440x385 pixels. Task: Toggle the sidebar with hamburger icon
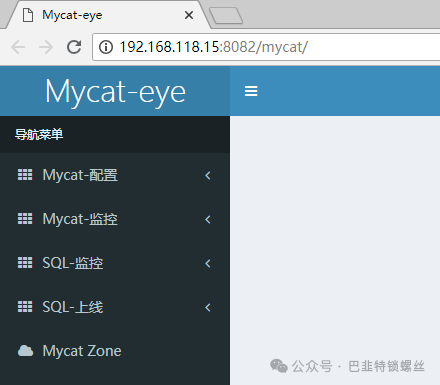click(251, 91)
